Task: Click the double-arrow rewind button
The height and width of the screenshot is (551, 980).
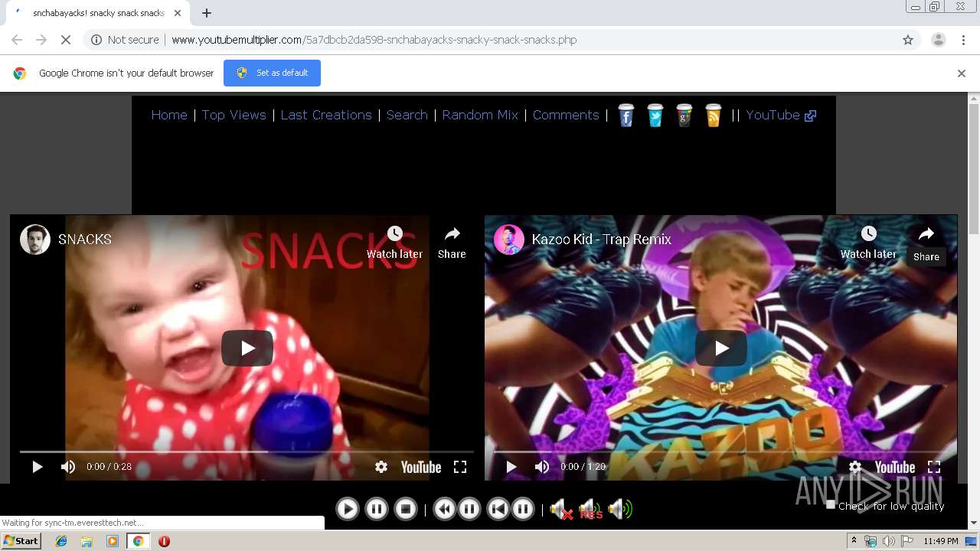Action: click(x=444, y=509)
